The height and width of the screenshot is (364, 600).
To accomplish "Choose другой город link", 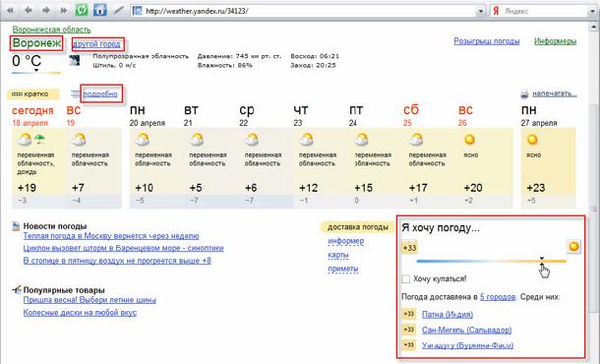I will [x=96, y=44].
